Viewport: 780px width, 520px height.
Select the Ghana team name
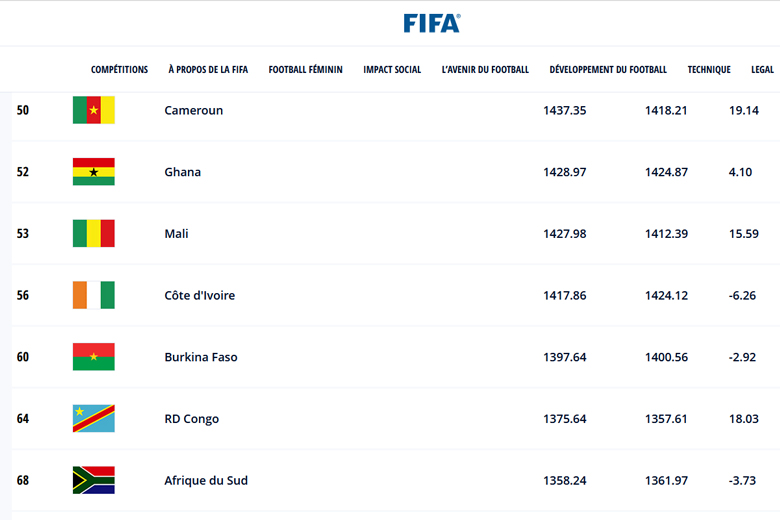pyautogui.click(x=183, y=172)
